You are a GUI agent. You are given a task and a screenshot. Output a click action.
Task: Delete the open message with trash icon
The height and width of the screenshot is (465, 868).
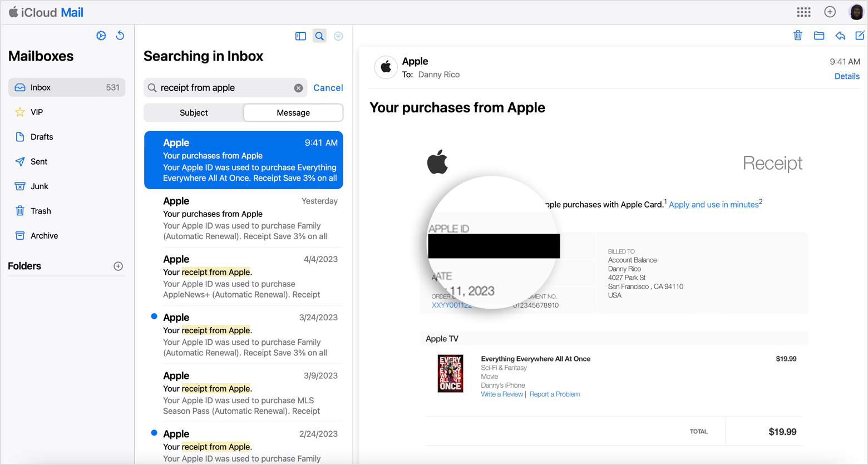798,36
